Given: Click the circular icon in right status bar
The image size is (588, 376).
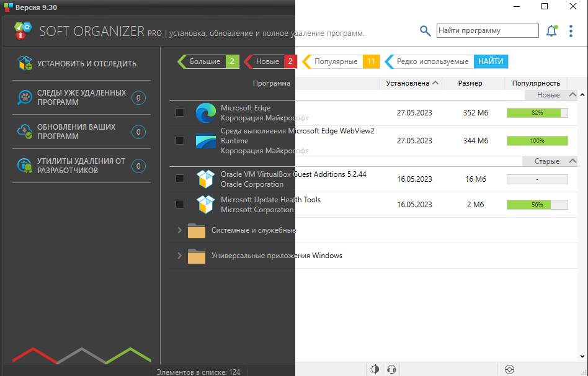Looking at the screenshot, I should [509, 369].
